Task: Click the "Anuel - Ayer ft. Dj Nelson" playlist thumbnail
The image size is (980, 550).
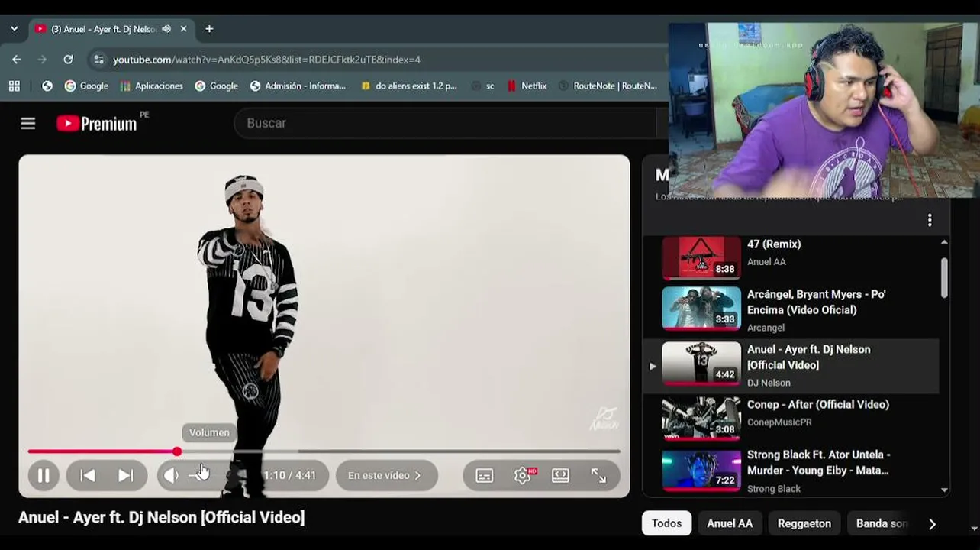Action: 701,363
